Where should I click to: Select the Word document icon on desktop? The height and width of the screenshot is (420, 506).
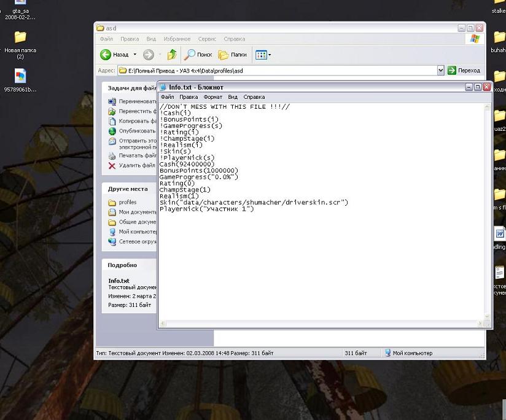(499, 233)
